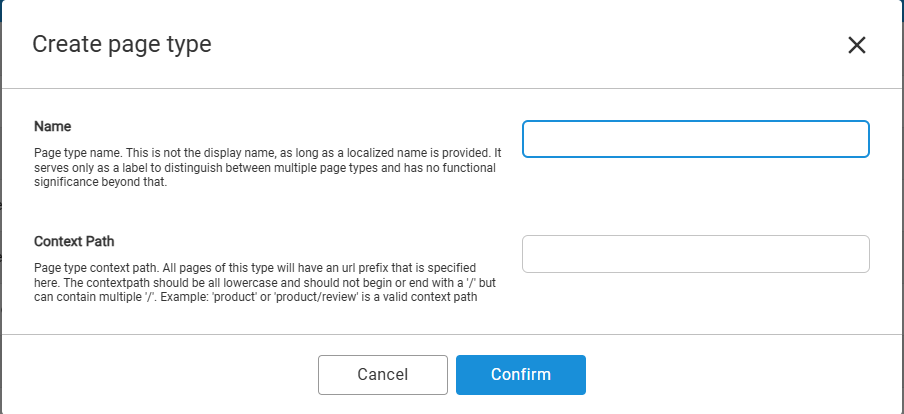The height and width of the screenshot is (414, 904).
Task: Select the bold 'Name' field label
Action: [53, 127]
